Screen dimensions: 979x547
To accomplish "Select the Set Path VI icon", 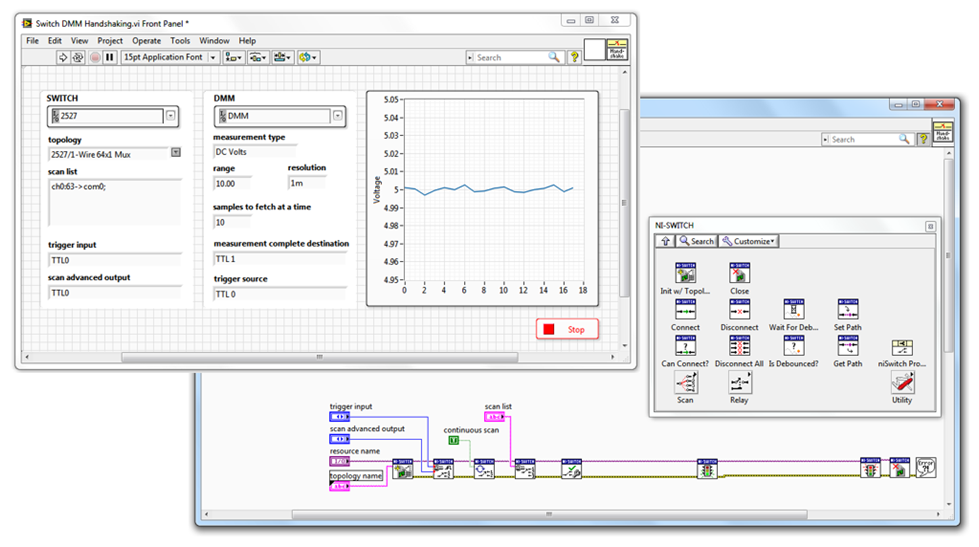I will [848, 310].
